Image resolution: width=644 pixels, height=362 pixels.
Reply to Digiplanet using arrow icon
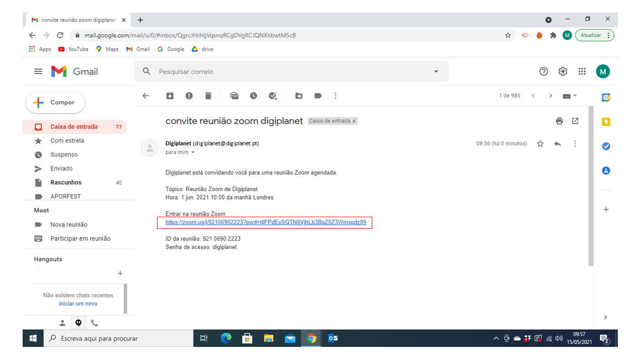tap(557, 144)
